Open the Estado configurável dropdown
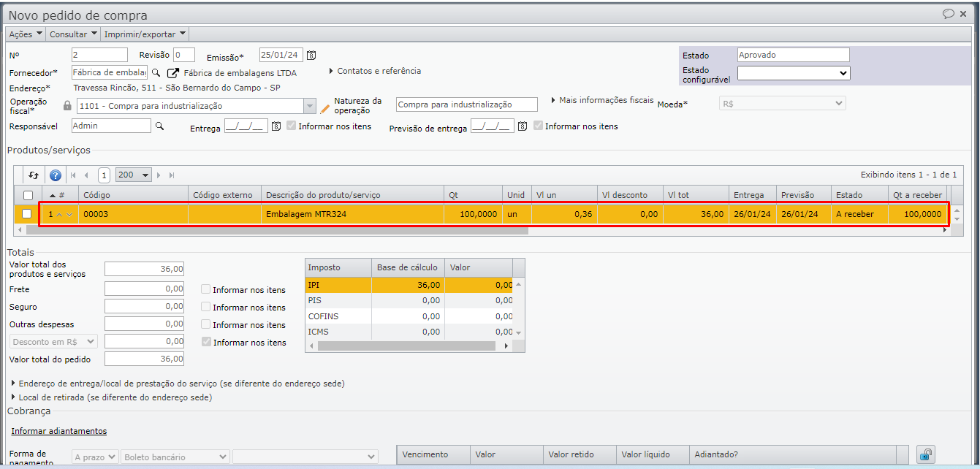 pos(794,73)
